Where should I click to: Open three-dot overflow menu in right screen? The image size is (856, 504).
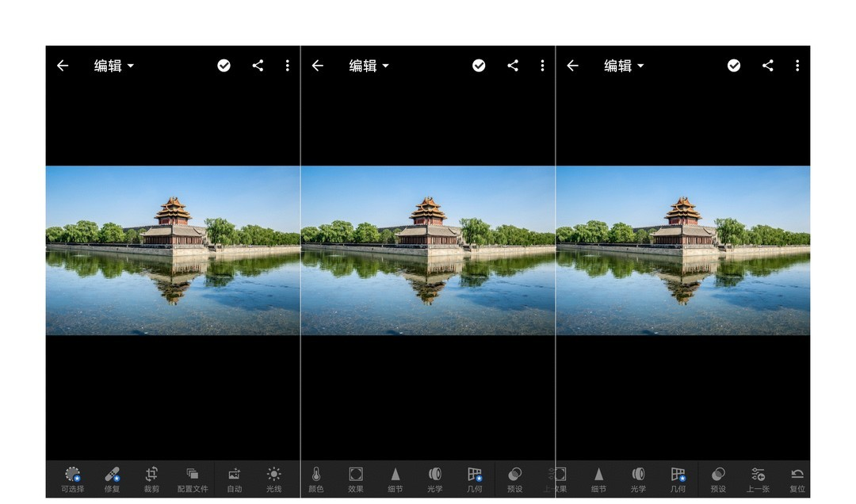click(797, 66)
